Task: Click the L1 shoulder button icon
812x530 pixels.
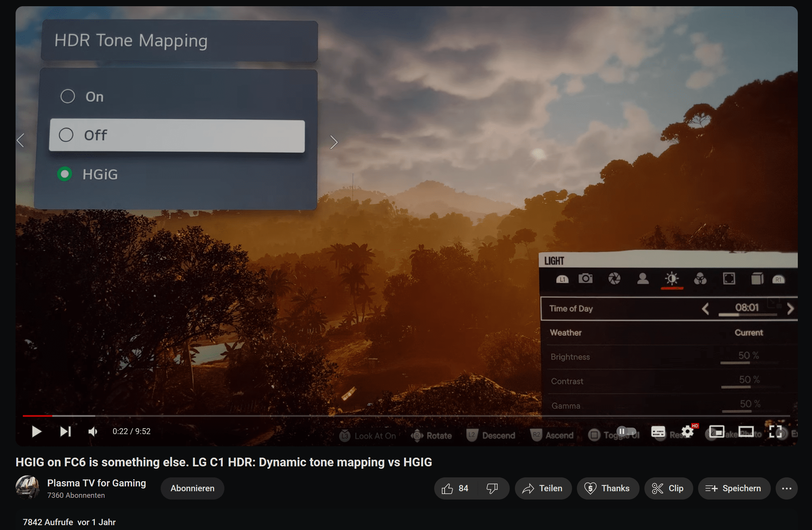Action: pos(562,279)
